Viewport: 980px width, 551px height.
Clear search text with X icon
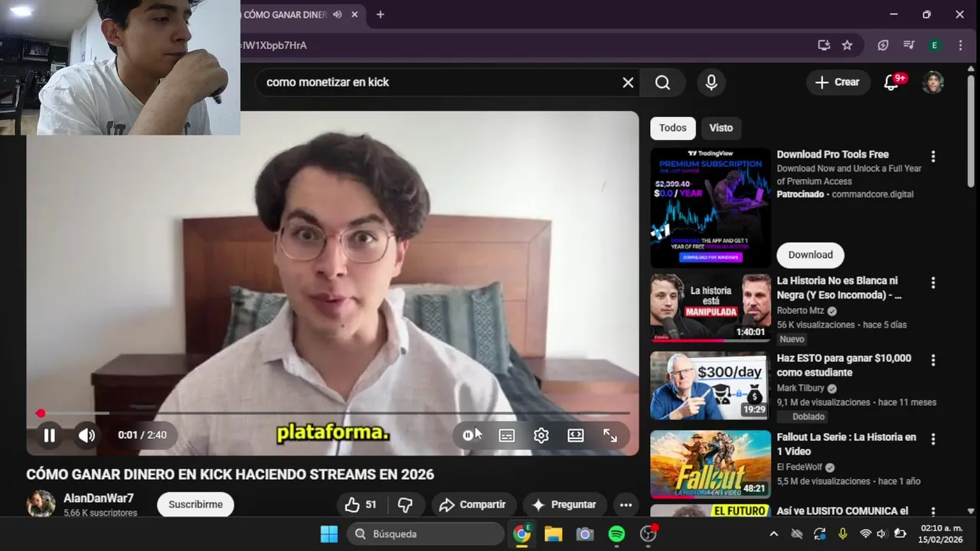pyautogui.click(x=628, y=82)
